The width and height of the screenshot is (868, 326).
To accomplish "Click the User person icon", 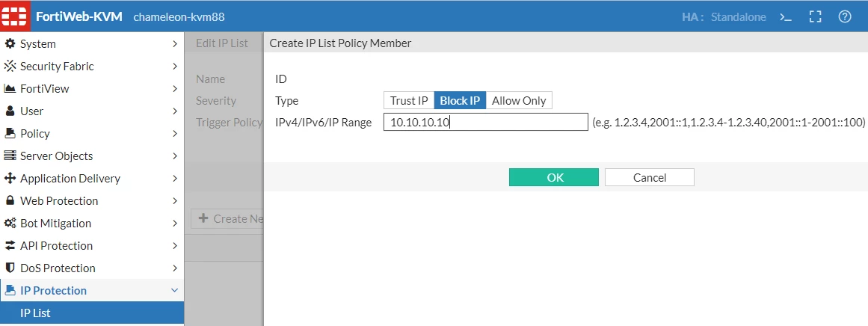I will click(10, 111).
